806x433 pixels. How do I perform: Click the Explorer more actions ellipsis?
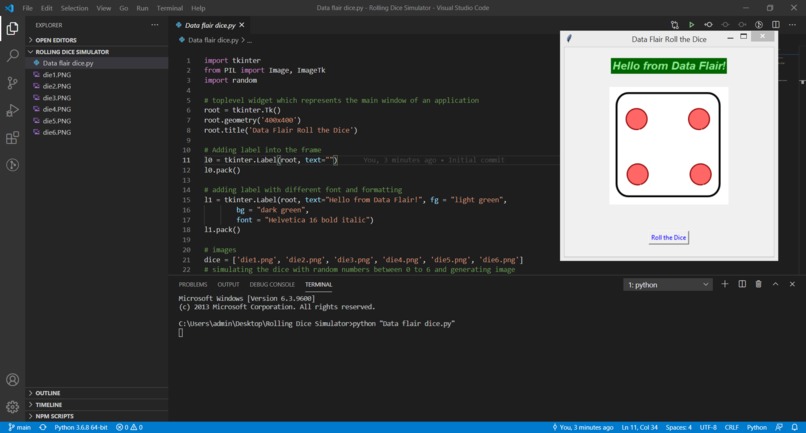[x=155, y=25]
